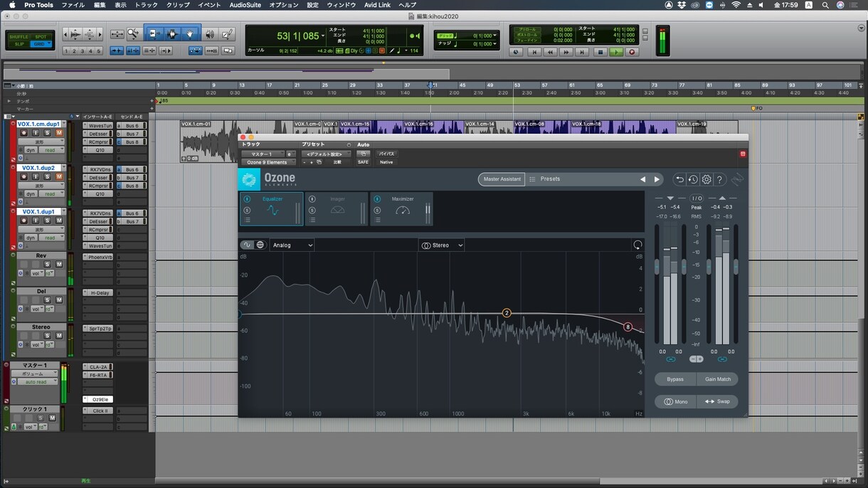Select the Grabber hand tool

pyautogui.click(x=191, y=33)
